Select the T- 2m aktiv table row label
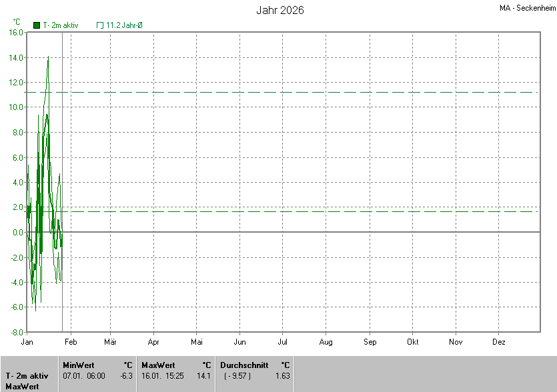The width and height of the screenshot is (557, 392). pos(26,376)
